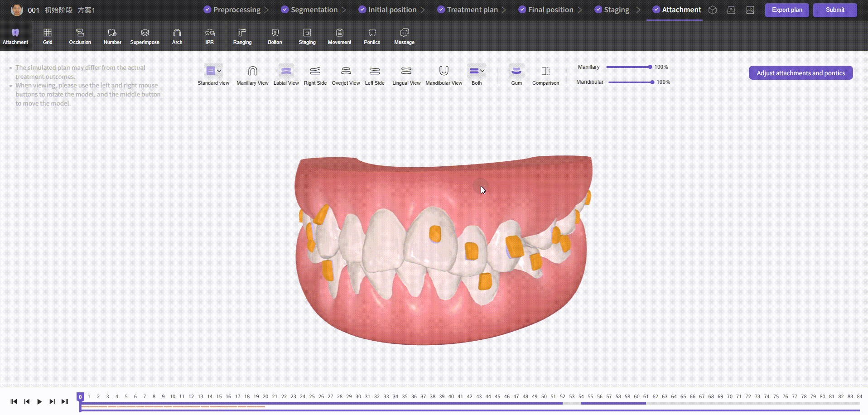Open the Message panel

pos(405,36)
